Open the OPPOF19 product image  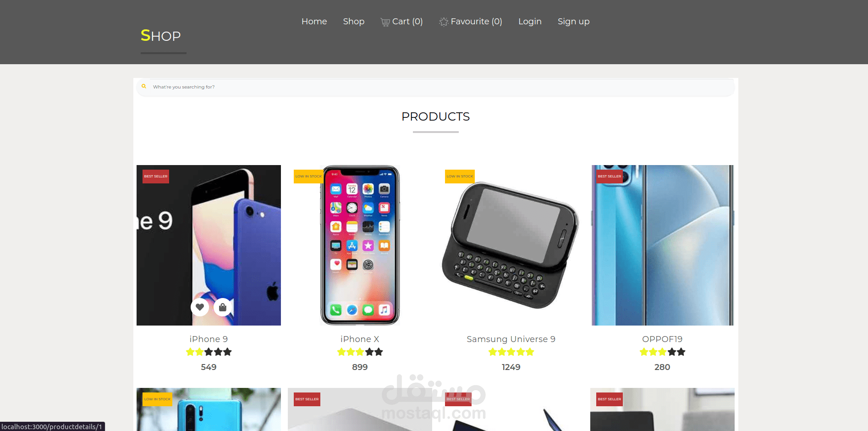(x=662, y=245)
